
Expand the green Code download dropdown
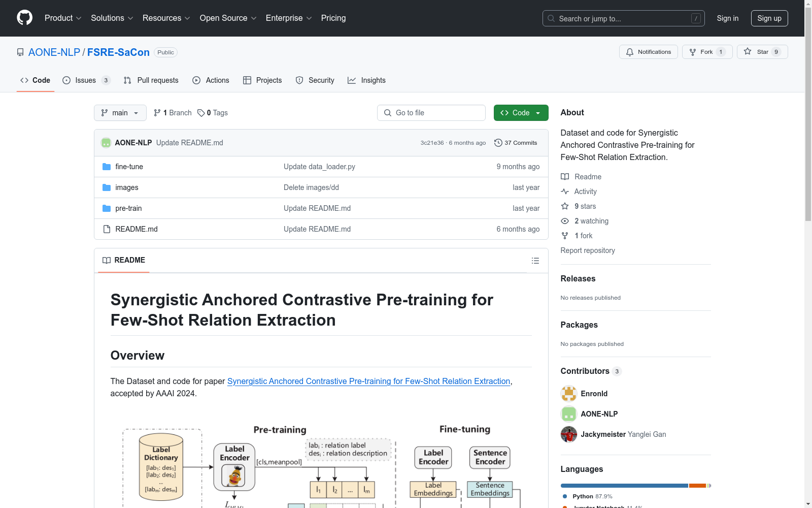(521, 113)
